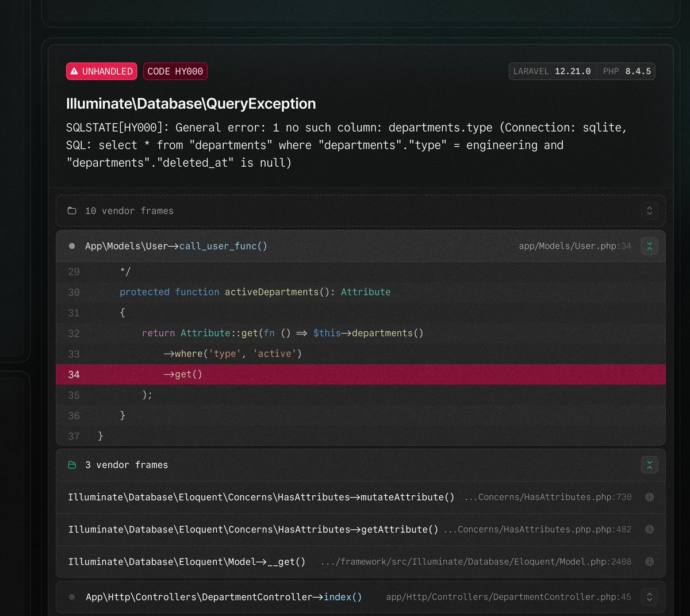The width and height of the screenshot is (690, 616).
Task: Click the LARAVEL 12.21.0 version badge
Action: 552,71
